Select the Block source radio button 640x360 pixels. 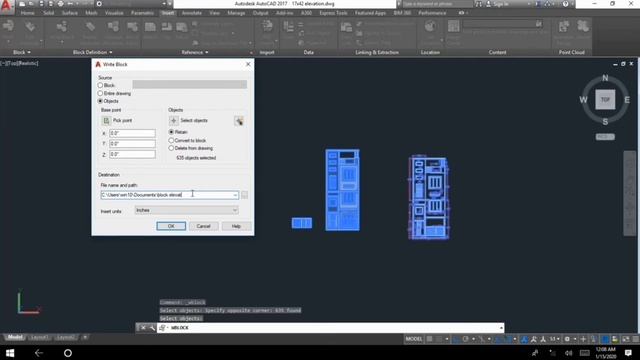(100, 85)
